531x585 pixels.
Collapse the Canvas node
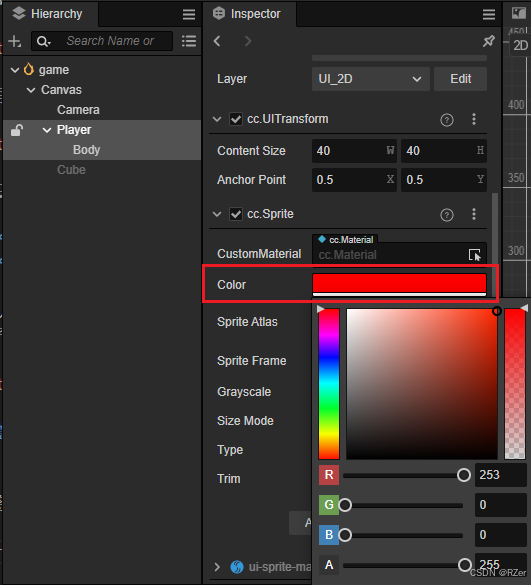pos(31,90)
